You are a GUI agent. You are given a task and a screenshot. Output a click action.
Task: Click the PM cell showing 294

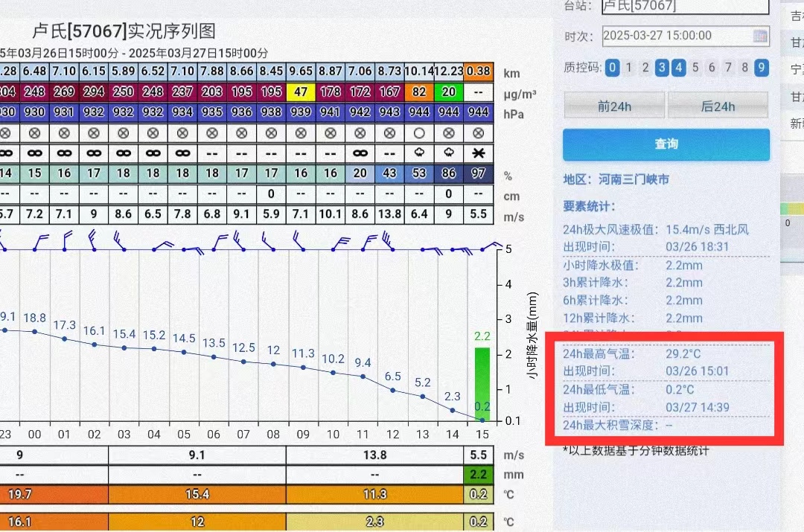tap(94, 92)
